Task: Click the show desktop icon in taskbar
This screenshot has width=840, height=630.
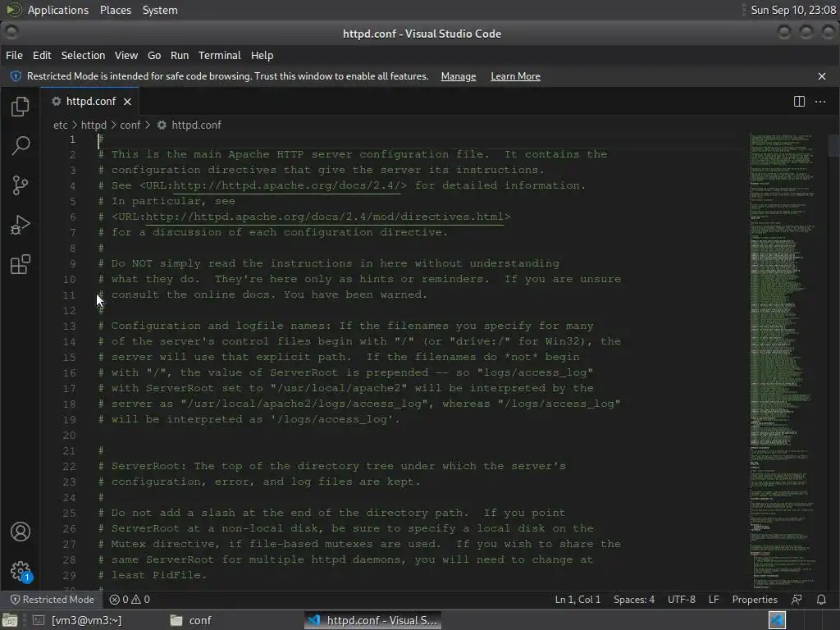Action: click(10, 620)
